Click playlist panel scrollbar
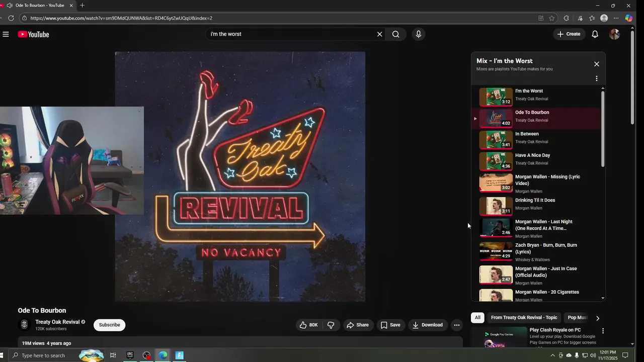Image resolution: width=644 pixels, height=362 pixels. point(603,129)
